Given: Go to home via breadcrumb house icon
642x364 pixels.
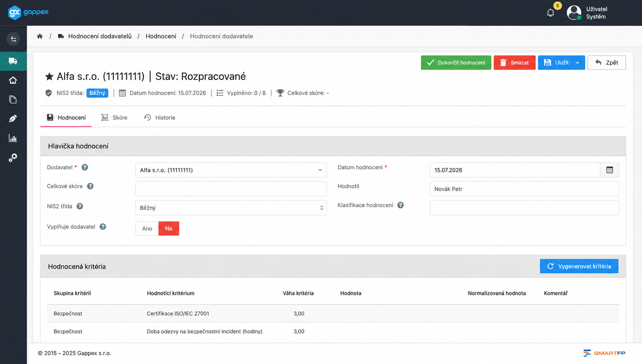Looking at the screenshot, I should (x=40, y=36).
